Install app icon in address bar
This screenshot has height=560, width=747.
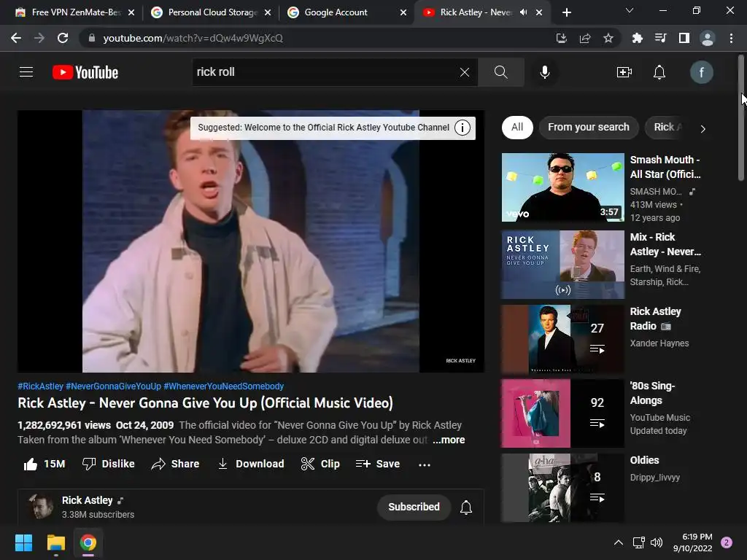[561, 38]
